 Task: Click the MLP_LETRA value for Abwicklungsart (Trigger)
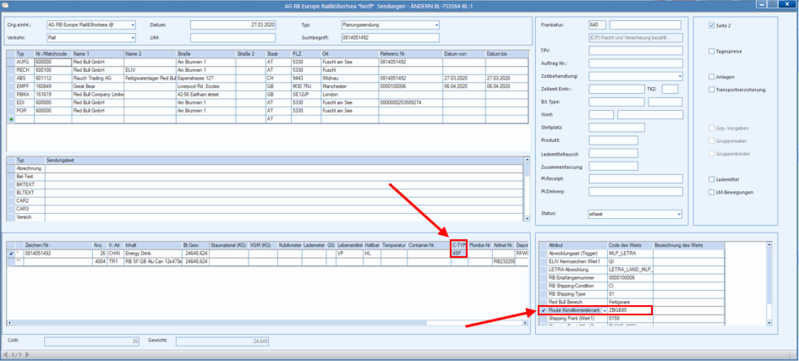tap(630, 253)
